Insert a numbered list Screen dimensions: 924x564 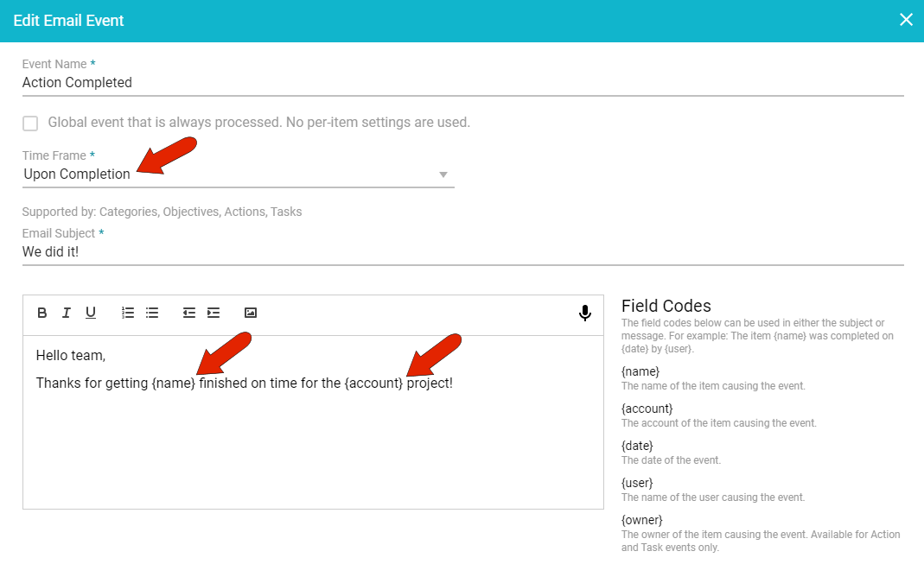pos(128,313)
